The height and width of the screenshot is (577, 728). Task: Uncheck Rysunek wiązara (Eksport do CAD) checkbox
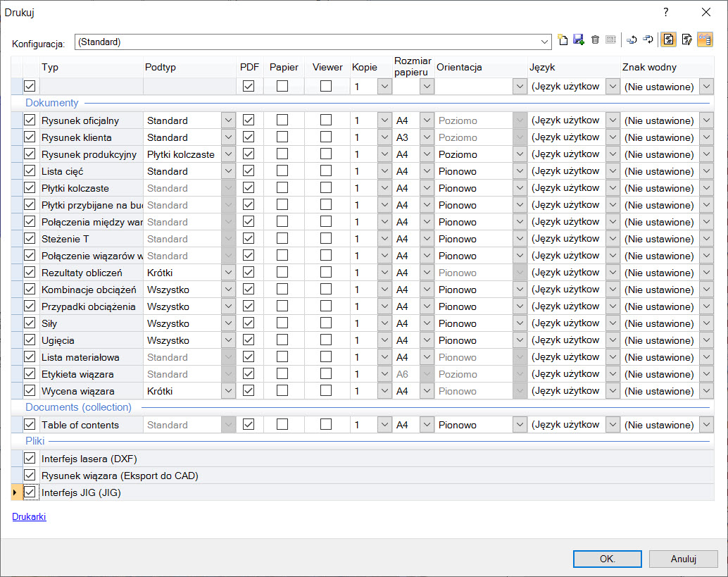pyautogui.click(x=30, y=476)
